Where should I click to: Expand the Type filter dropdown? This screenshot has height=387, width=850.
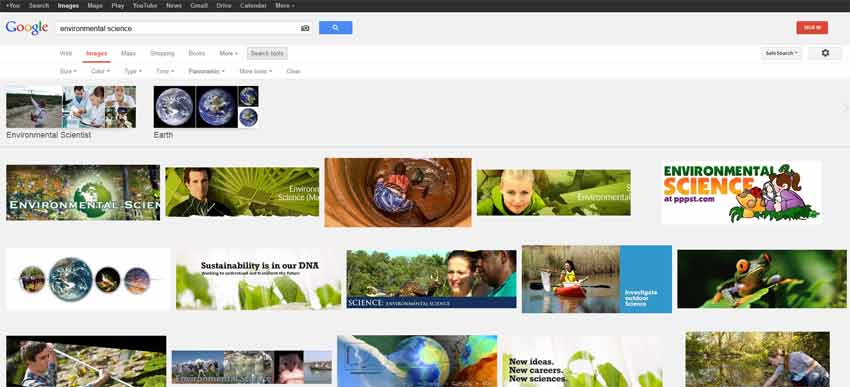[133, 71]
